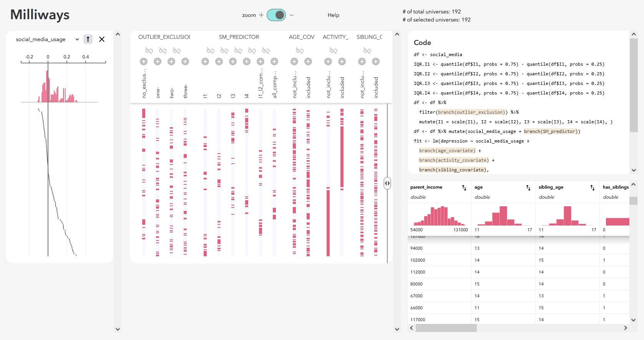Click the link icon under AGE_COV header
The width and height of the screenshot is (644, 340).
300,51
